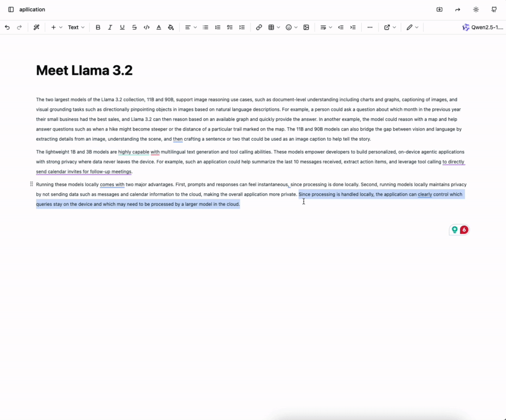
Task: Expand the edit mode dropdown arrow
Action: (417, 27)
